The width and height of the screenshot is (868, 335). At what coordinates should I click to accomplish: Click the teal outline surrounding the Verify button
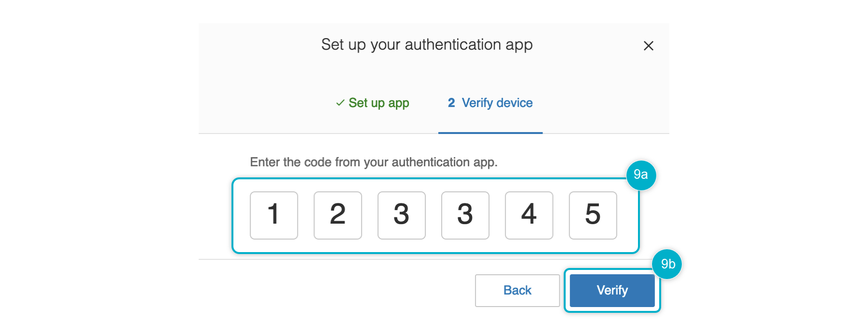(x=612, y=311)
